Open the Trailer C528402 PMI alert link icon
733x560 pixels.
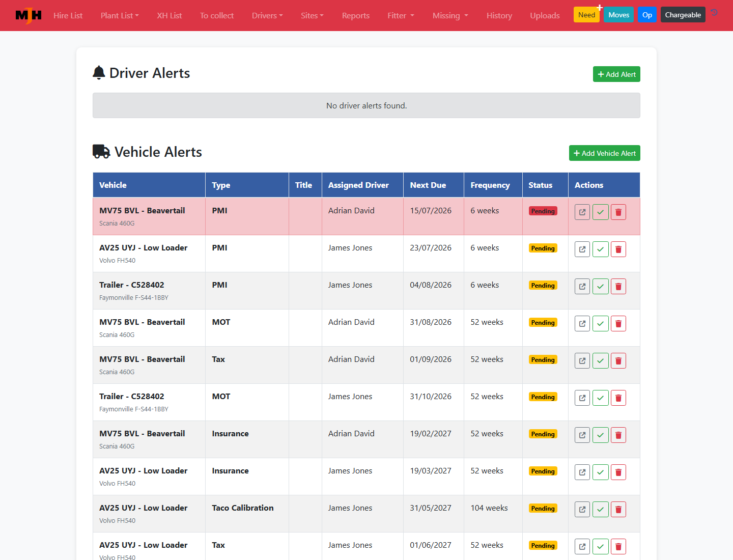[x=582, y=287]
